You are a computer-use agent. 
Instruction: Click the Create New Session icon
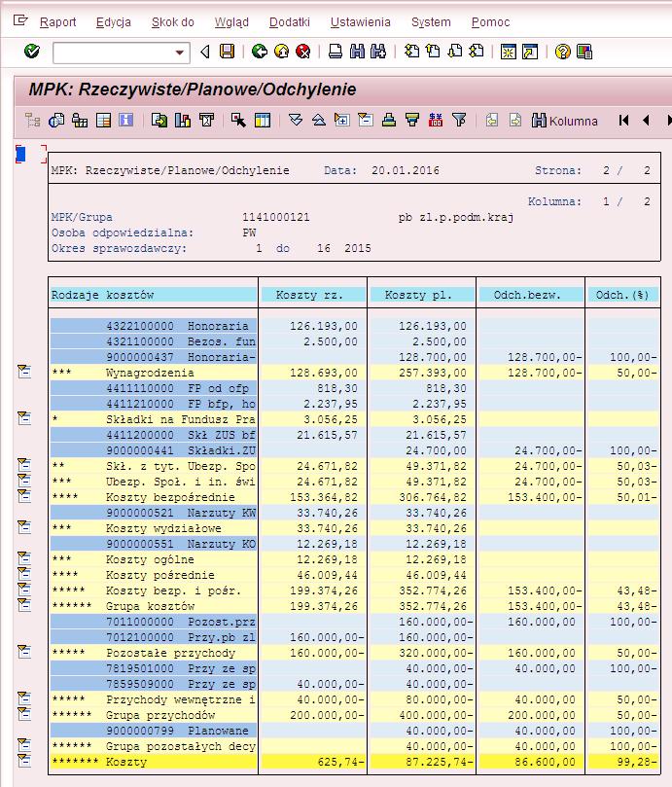point(508,52)
